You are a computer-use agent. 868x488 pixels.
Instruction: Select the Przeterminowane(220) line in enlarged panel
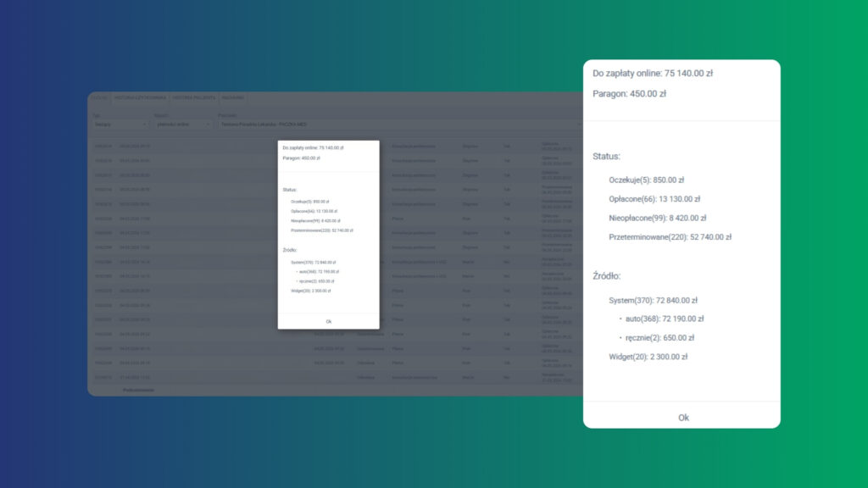coord(670,237)
